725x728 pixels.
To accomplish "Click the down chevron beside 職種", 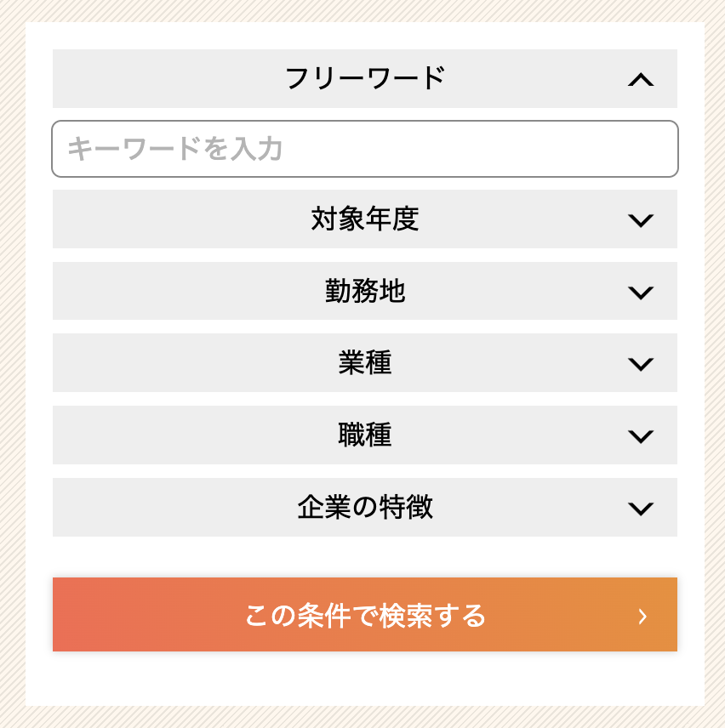I will pyautogui.click(x=640, y=436).
